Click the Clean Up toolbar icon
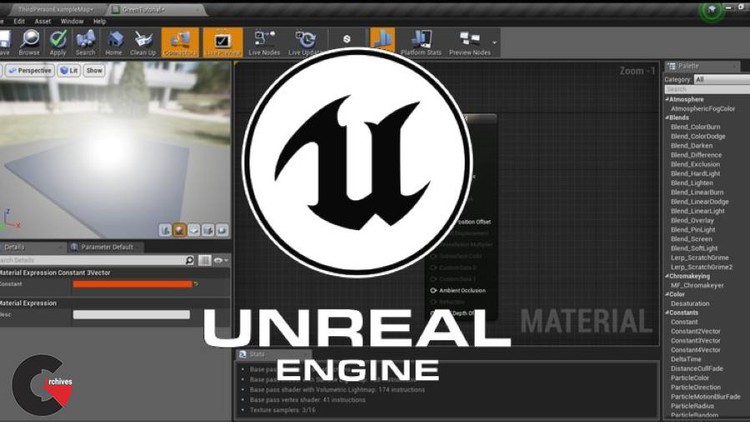Viewport: 750px width, 422px height. (x=143, y=41)
